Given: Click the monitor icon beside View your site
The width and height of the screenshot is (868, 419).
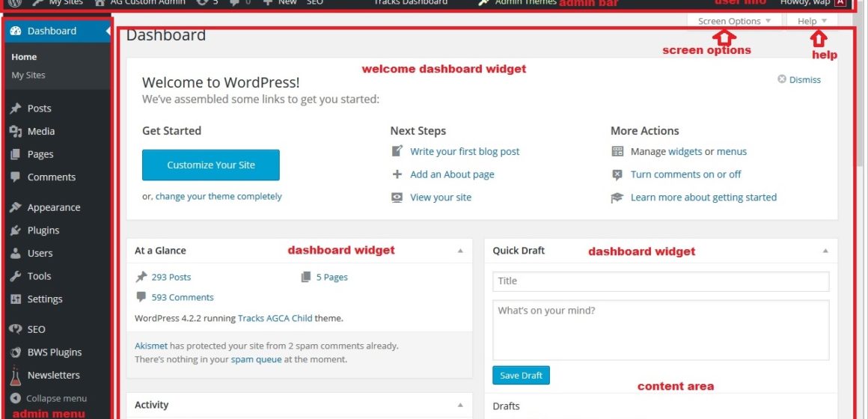Looking at the screenshot, I should click(x=397, y=197).
